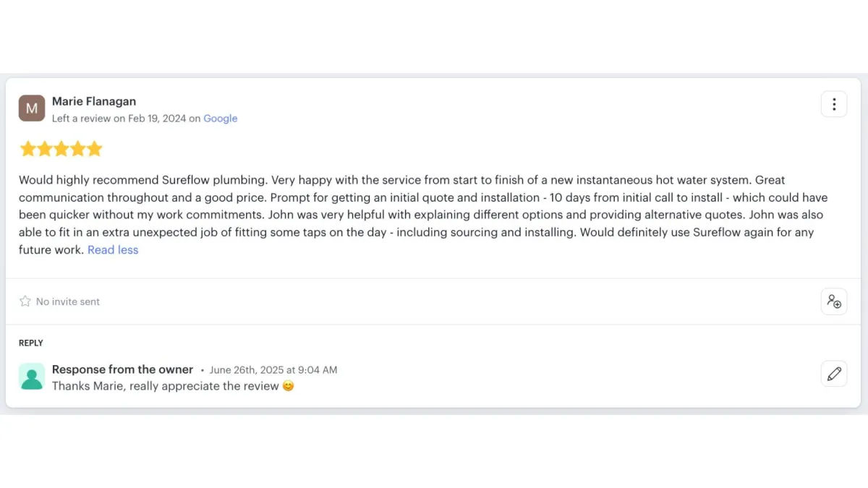Collapse the review with Read less
868x488 pixels.
click(x=113, y=250)
